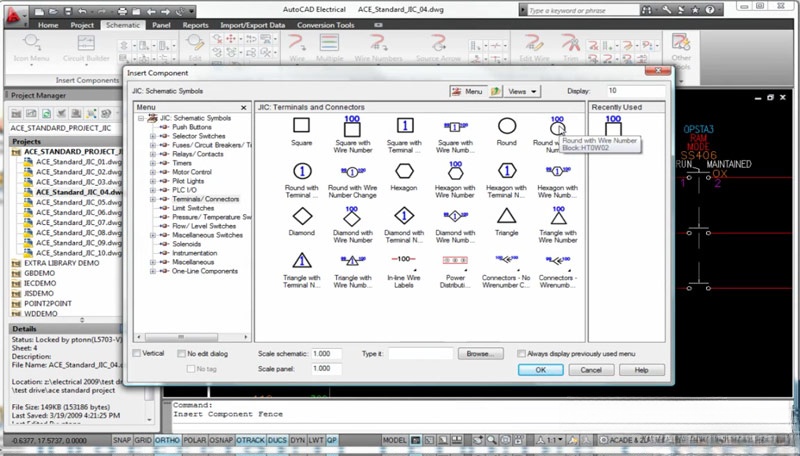Image resolution: width=800 pixels, height=456 pixels.
Task: Enable the No edit dialog checkbox
Action: pos(181,353)
